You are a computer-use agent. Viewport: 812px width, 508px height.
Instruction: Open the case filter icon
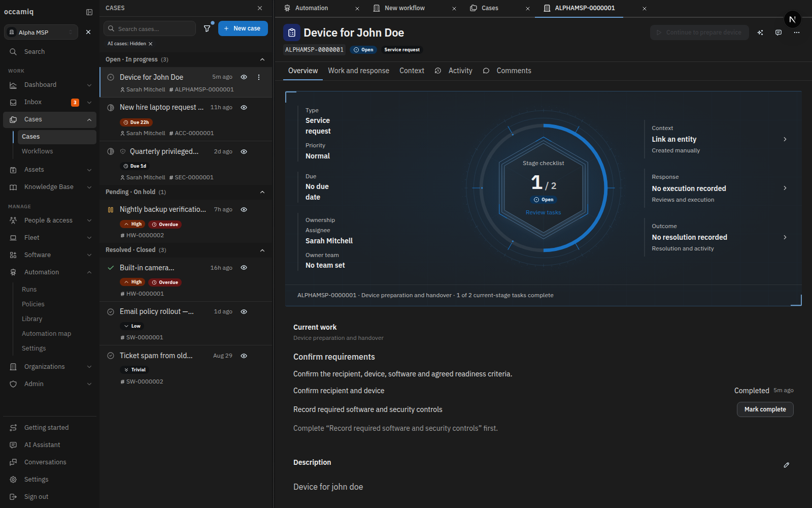(x=207, y=28)
